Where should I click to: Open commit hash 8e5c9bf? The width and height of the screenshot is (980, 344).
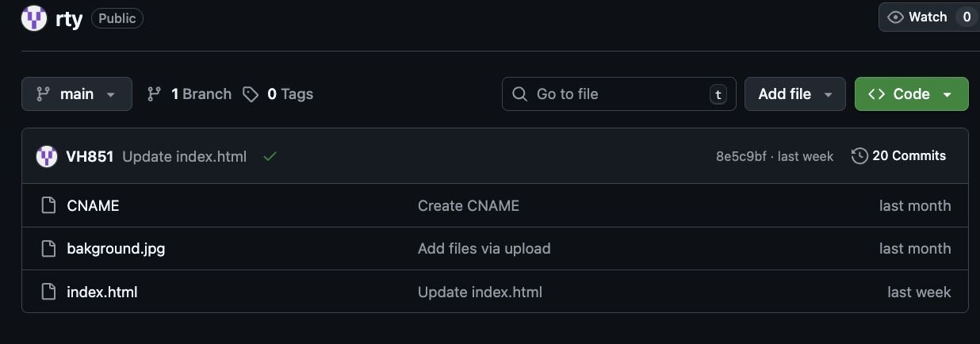pos(741,156)
